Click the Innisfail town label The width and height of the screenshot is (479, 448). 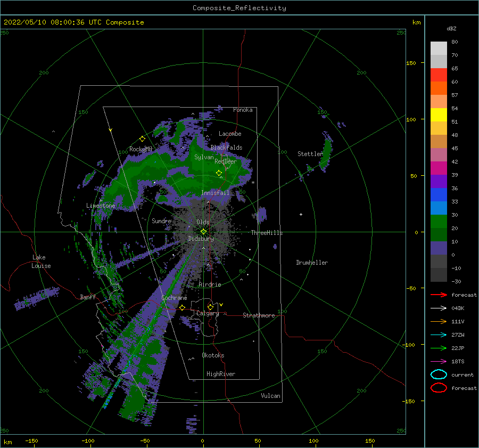[215, 193]
